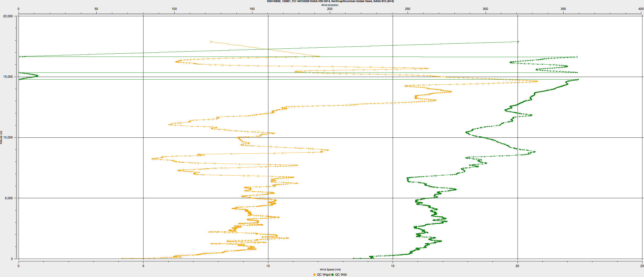Click the topmost orange wind speed data point
The height and width of the screenshot is (277, 644).
[x=211, y=42]
